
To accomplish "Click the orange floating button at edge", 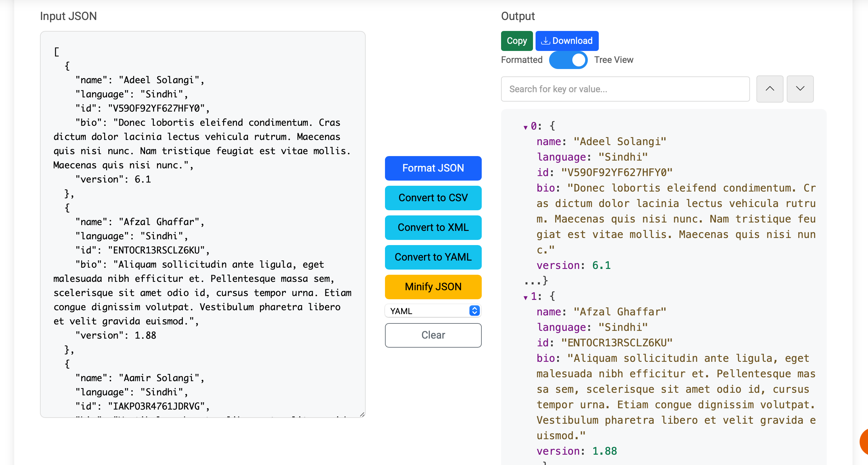I will click(x=864, y=441).
